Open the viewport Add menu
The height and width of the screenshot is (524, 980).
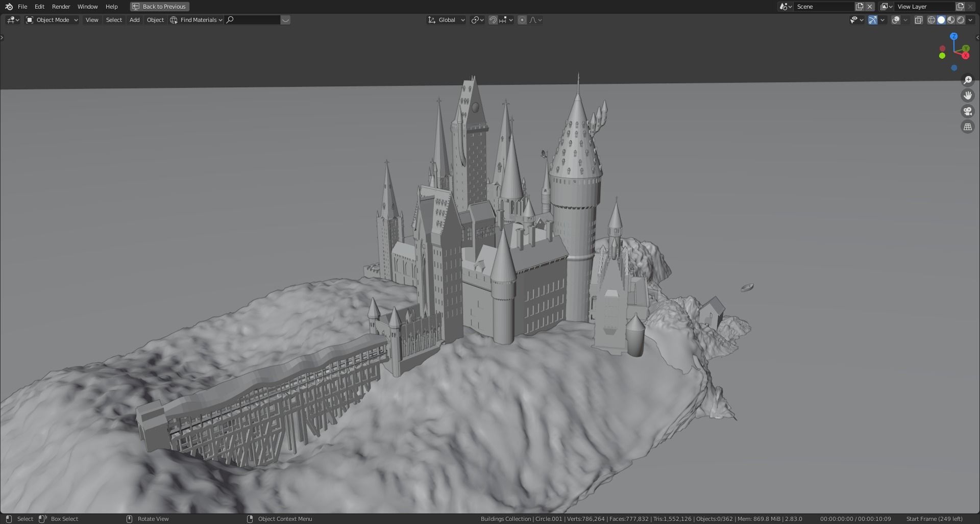[134, 20]
